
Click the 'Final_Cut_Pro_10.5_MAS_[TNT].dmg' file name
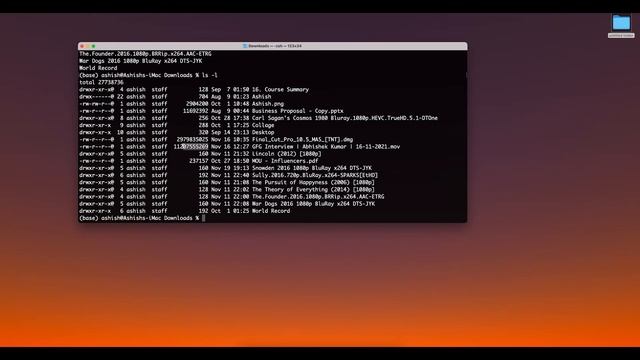(x=302, y=140)
